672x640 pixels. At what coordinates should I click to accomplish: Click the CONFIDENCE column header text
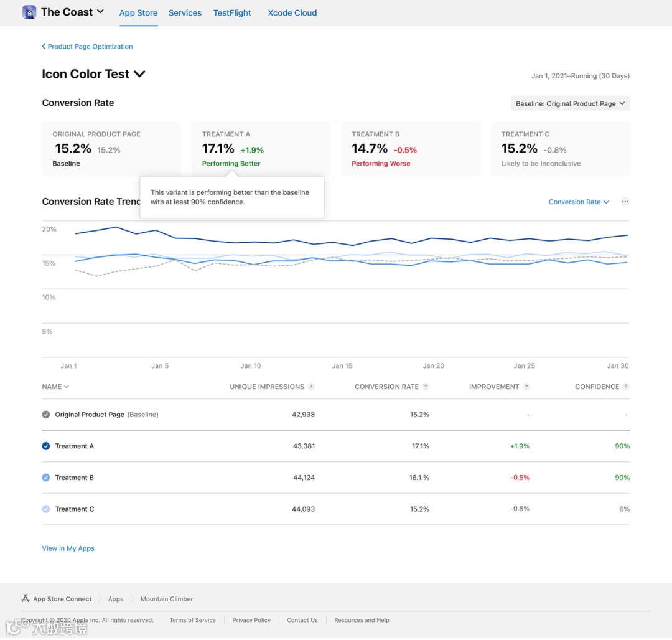pyautogui.click(x=597, y=387)
